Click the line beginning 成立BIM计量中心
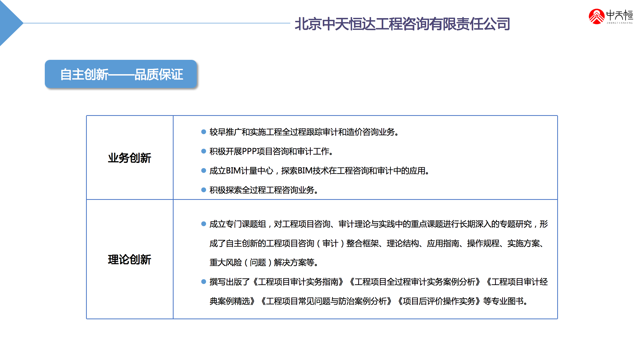The height and width of the screenshot is (362, 644). (319, 170)
